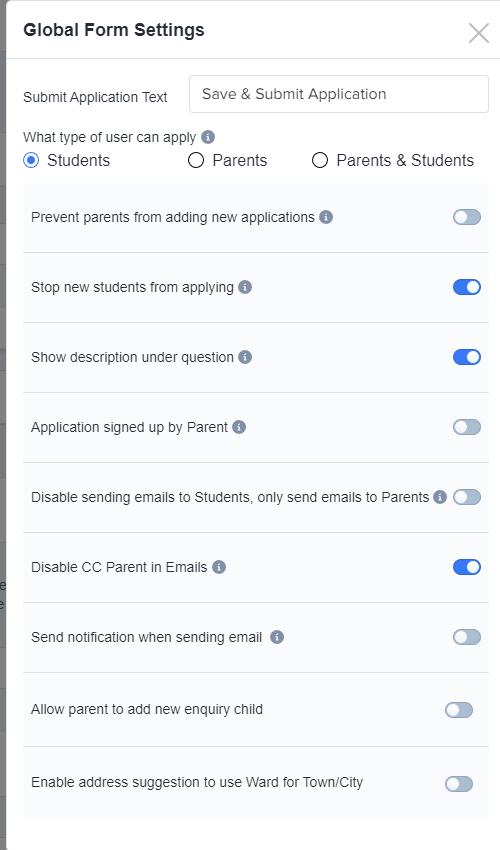Select the Parents radio option
Viewport: 500px width, 850px height.
196,160
